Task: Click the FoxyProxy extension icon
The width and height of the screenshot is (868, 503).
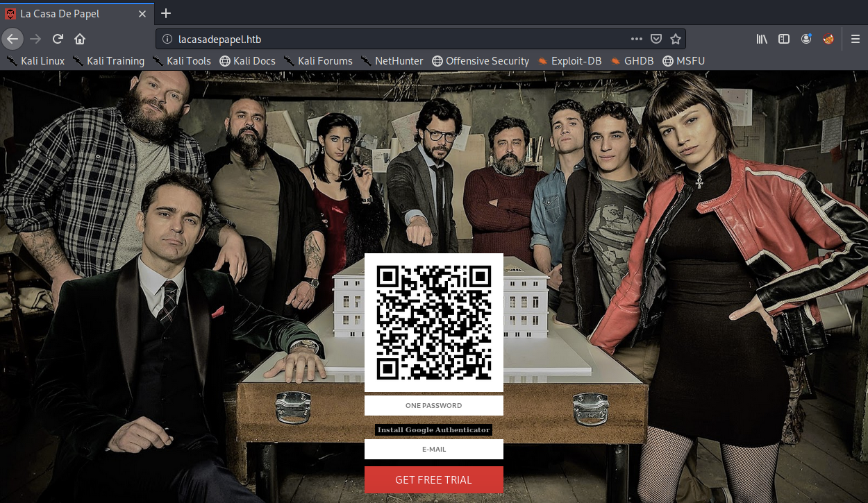Action: tap(828, 39)
